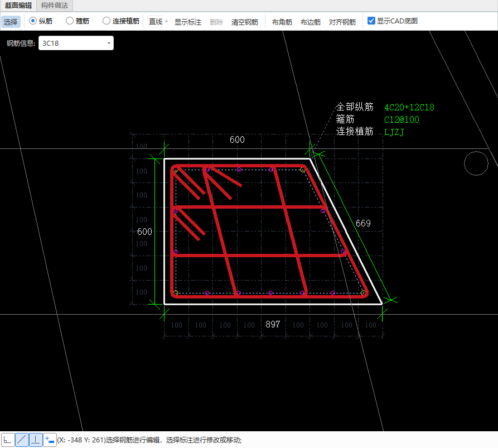Select the 全部纵筋 label in drawing
Image resolution: width=498 pixels, height=448 pixels.
coord(355,107)
